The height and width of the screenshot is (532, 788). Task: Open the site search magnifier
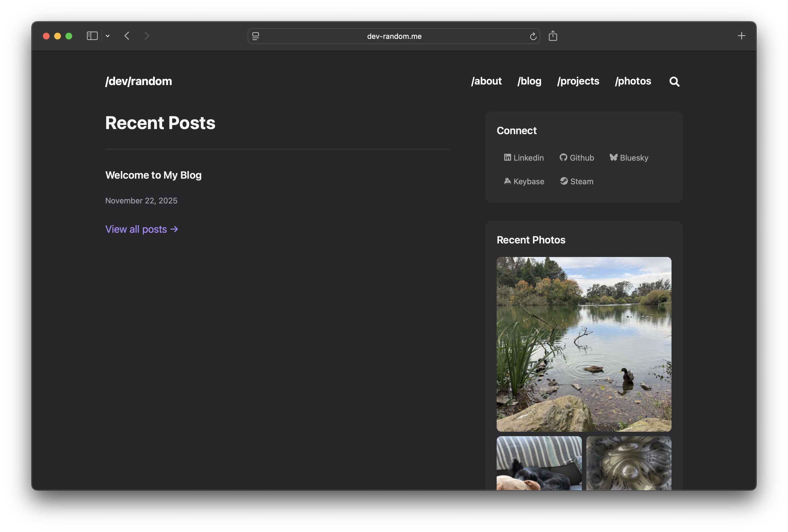(674, 82)
